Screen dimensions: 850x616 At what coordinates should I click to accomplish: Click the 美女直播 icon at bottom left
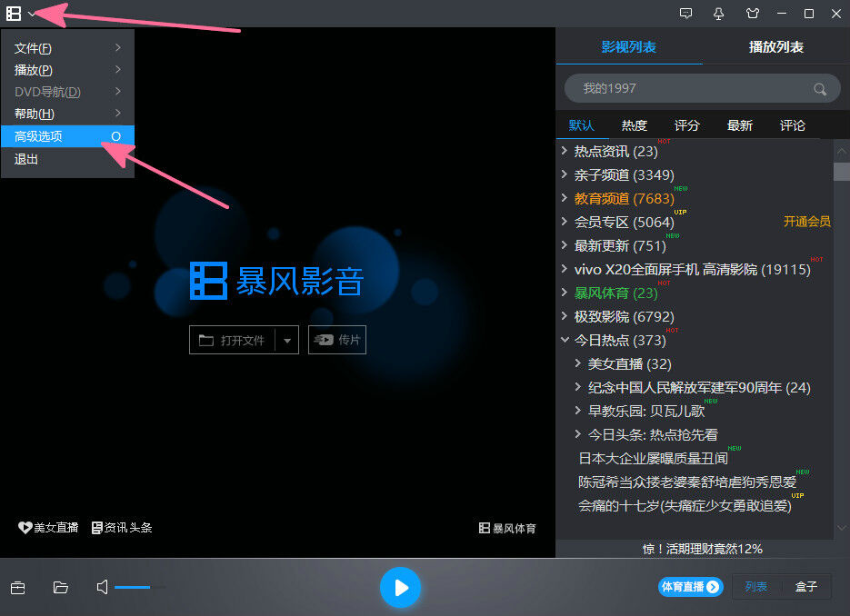tap(48, 526)
